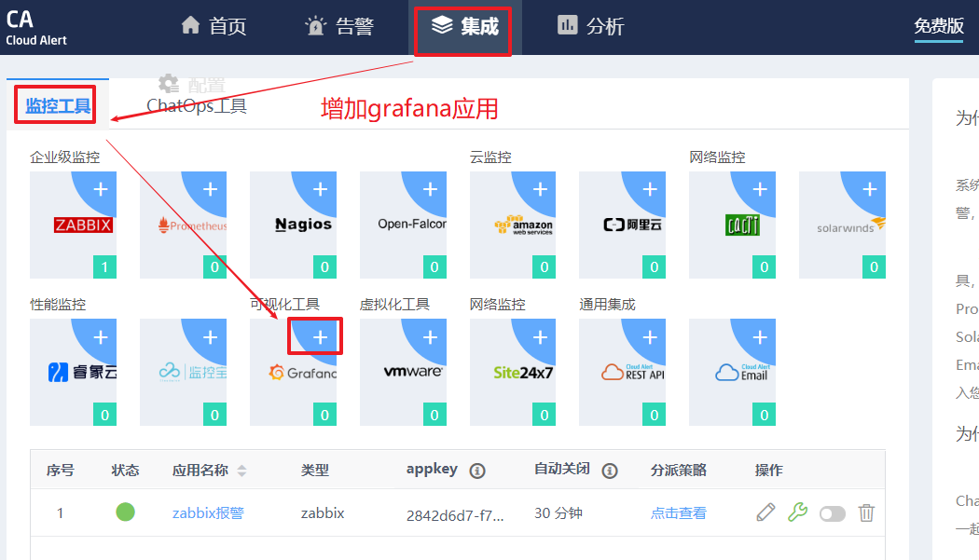Click the Prometheus count badge 0

pos(214,267)
